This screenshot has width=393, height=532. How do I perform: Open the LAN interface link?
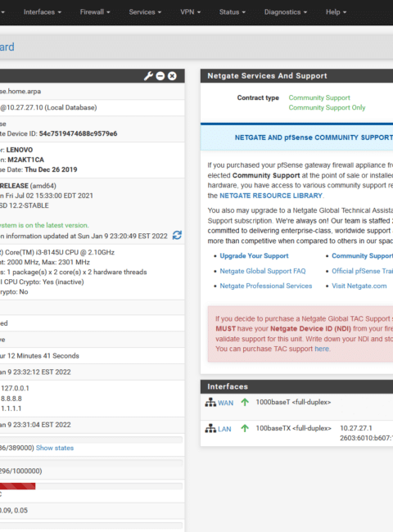pyautogui.click(x=224, y=429)
